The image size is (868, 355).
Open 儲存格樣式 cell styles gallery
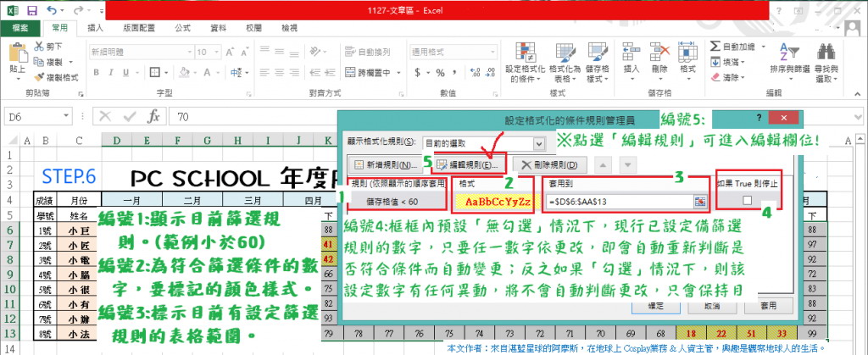[x=598, y=62]
